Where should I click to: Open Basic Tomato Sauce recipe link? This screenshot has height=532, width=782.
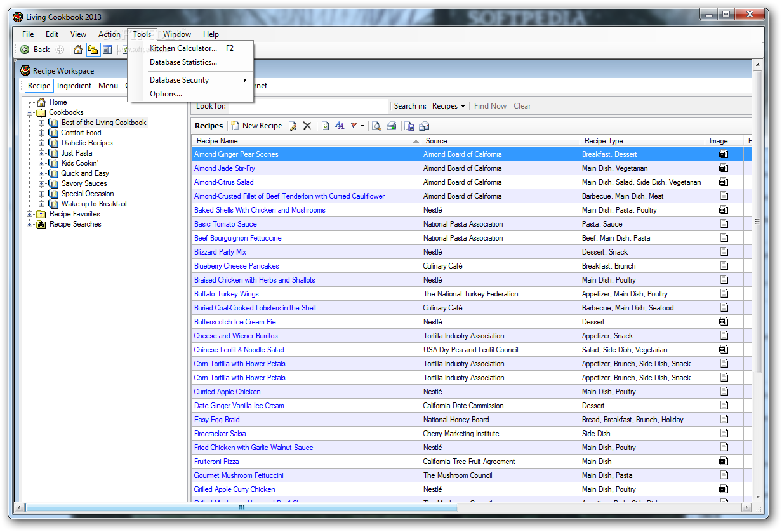pos(225,224)
